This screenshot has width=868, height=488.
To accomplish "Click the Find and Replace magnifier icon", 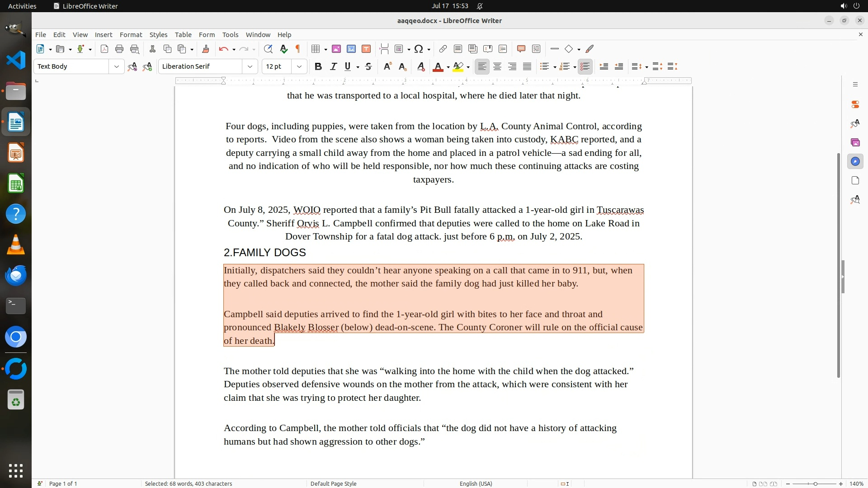I will click(268, 49).
